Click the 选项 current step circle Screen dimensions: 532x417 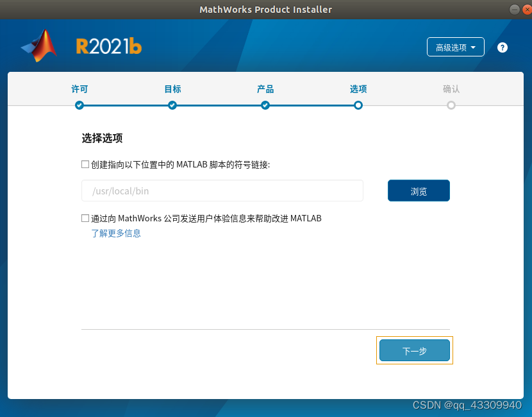(358, 105)
